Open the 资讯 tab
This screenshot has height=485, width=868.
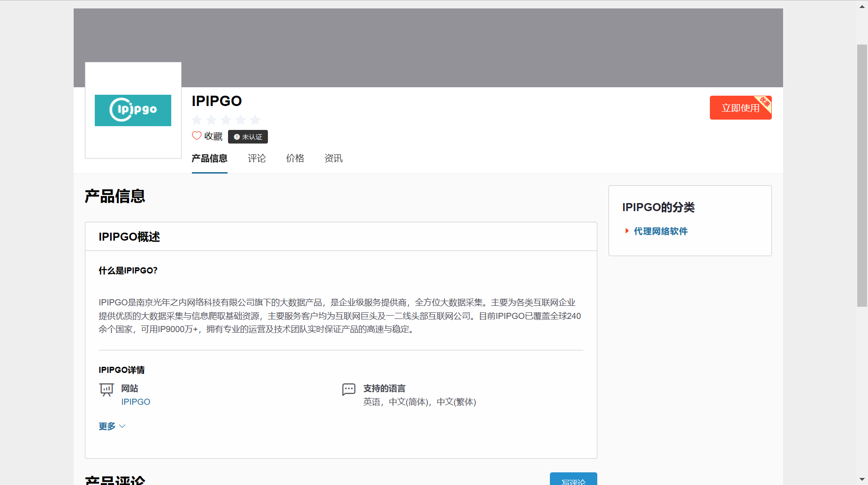[333, 159]
